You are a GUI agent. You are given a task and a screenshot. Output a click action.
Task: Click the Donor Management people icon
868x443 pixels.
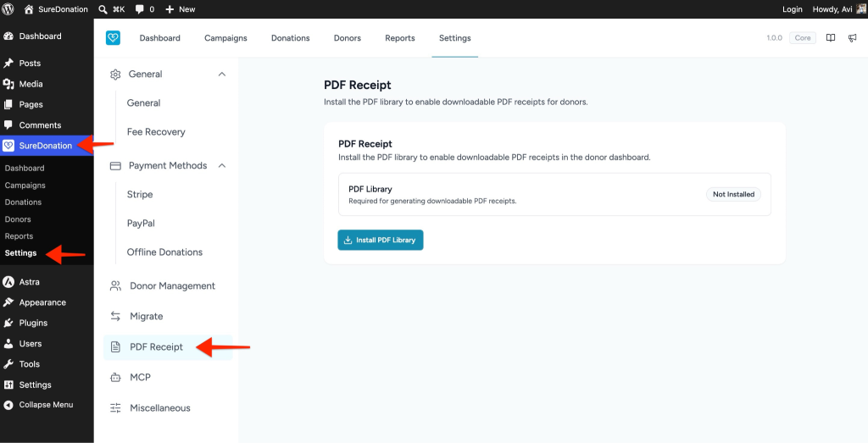(115, 286)
